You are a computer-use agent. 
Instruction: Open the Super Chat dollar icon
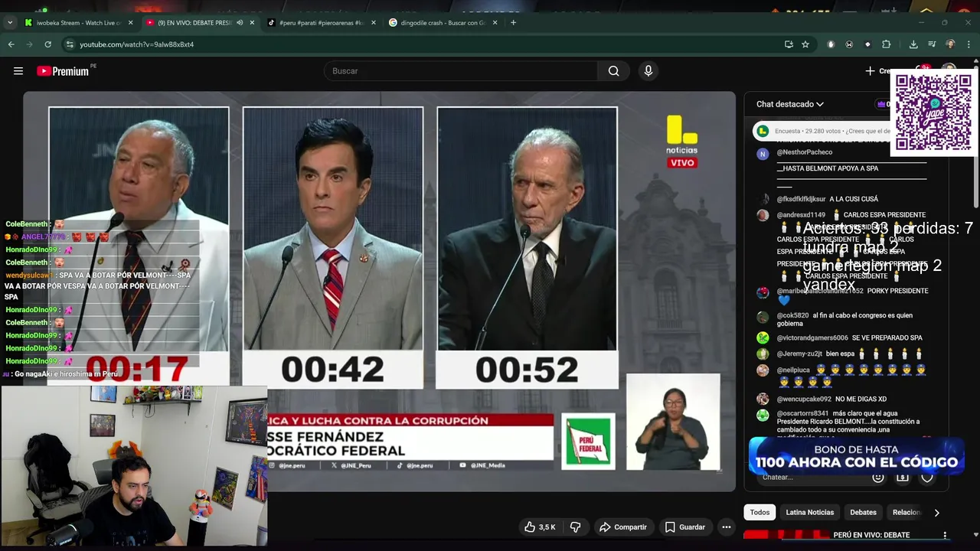(x=903, y=477)
